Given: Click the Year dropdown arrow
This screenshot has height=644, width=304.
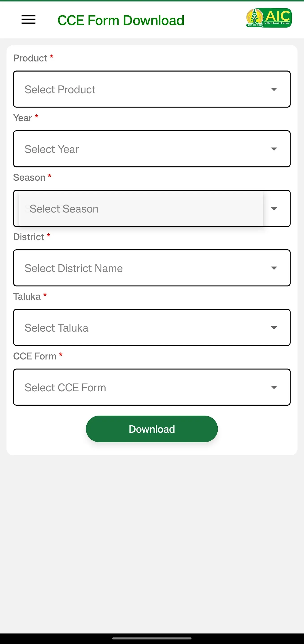Looking at the screenshot, I should [274, 149].
